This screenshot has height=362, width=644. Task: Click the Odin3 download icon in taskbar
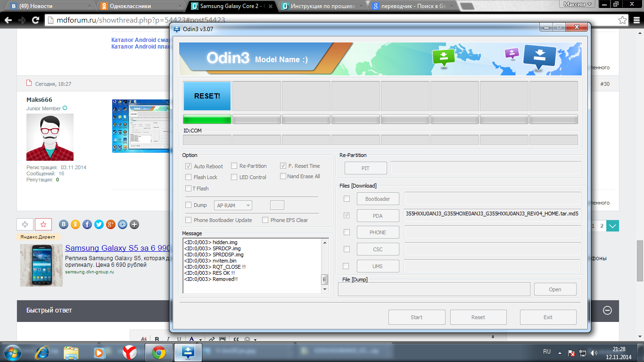(x=188, y=352)
